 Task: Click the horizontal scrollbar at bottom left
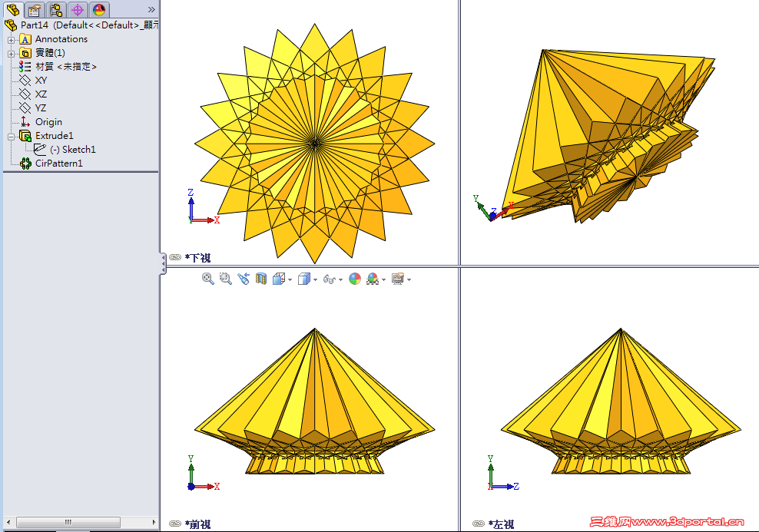[x=69, y=522]
